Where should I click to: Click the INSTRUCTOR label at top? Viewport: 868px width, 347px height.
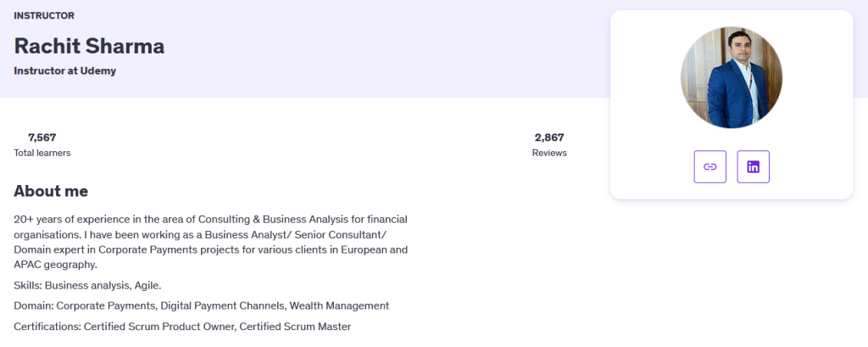(x=44, y=15)
